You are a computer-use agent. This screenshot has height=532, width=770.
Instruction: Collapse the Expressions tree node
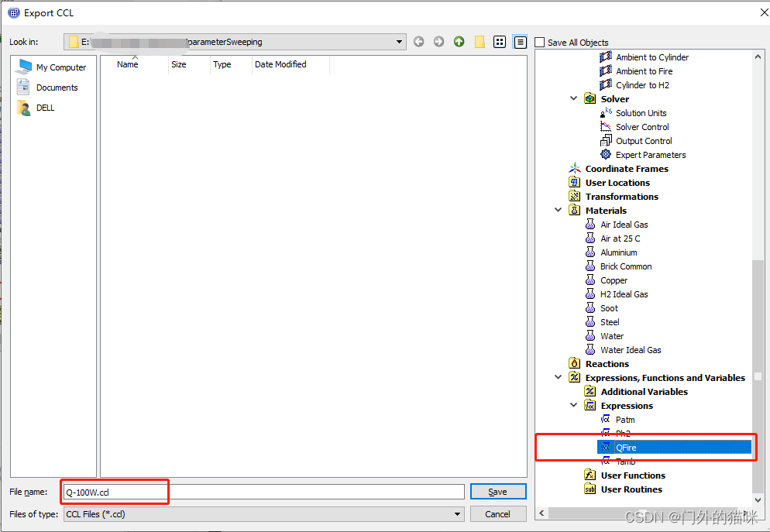(573, 405)
